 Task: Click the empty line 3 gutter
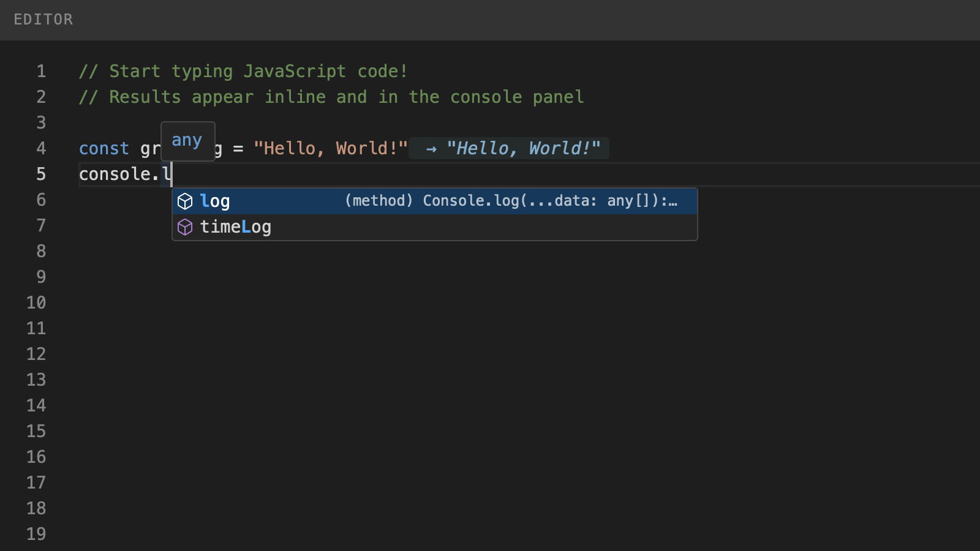41,122
